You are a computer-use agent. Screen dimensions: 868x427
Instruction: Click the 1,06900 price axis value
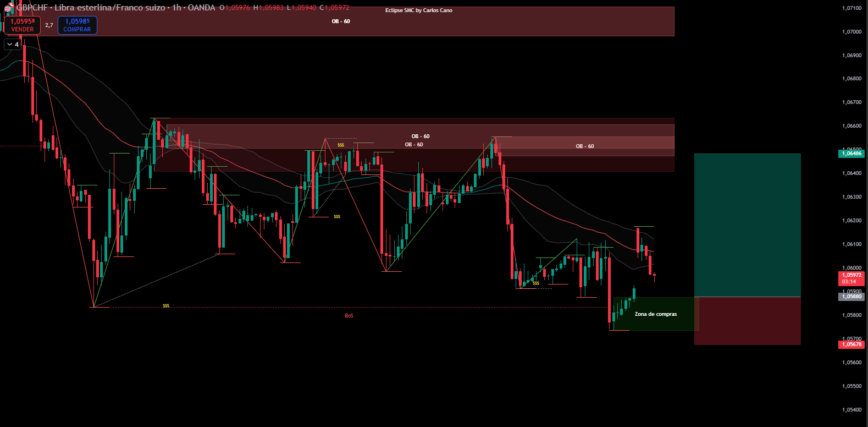click(852, 56)
